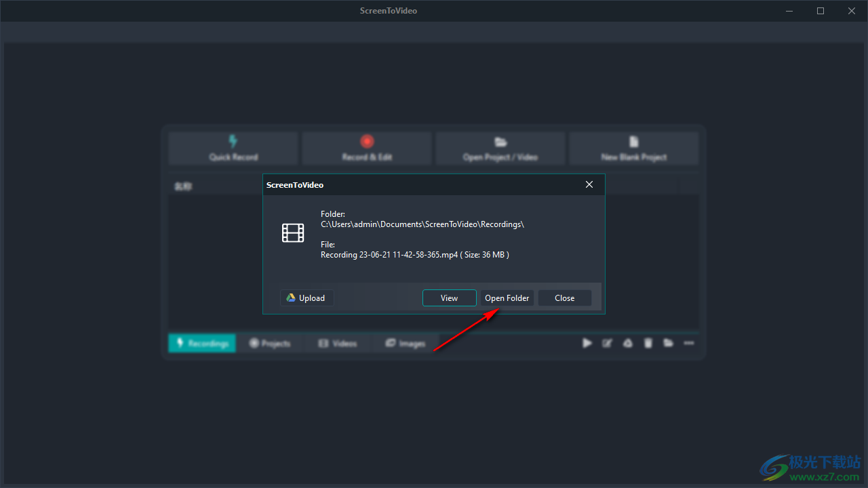Create a New Blank Project

[634, 148]
